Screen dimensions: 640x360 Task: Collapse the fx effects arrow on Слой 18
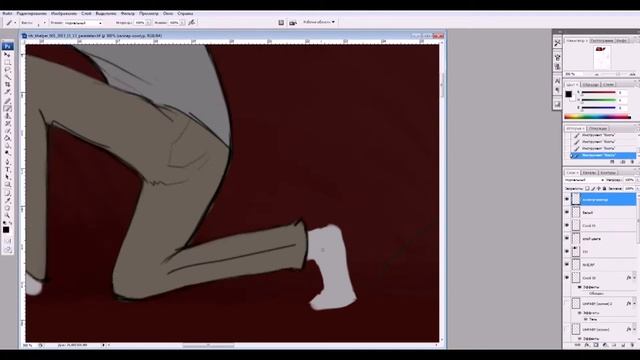(634, 278)
